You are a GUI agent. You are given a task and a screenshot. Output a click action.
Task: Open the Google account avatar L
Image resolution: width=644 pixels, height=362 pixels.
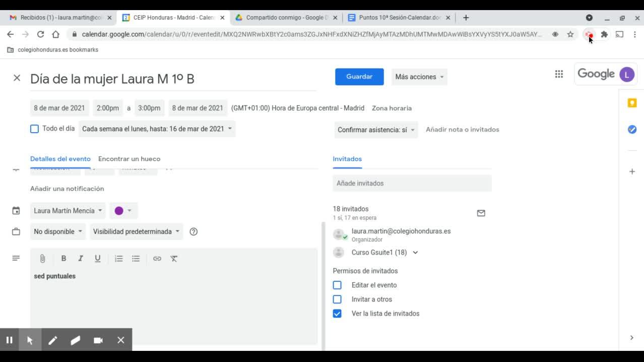[x=626, y=75]
